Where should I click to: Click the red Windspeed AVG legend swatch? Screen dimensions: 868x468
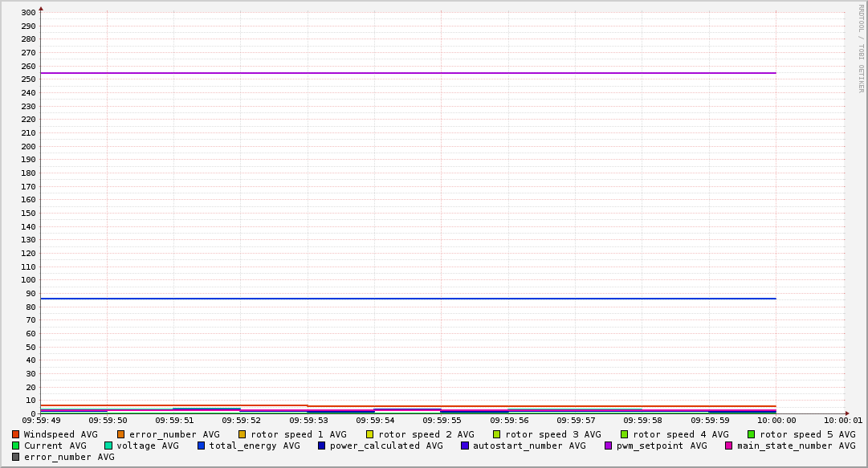15,434
